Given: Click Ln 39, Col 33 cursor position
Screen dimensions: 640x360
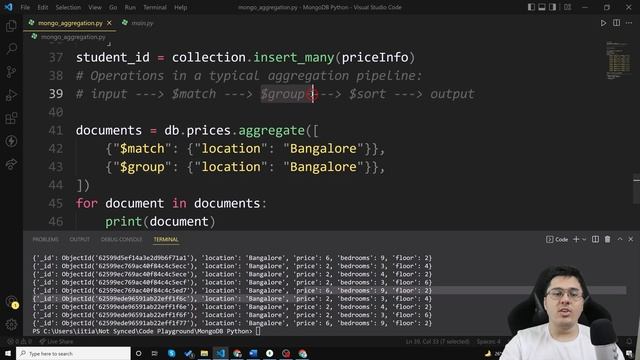Looking at the screenshot, I should tap(437, 341).
